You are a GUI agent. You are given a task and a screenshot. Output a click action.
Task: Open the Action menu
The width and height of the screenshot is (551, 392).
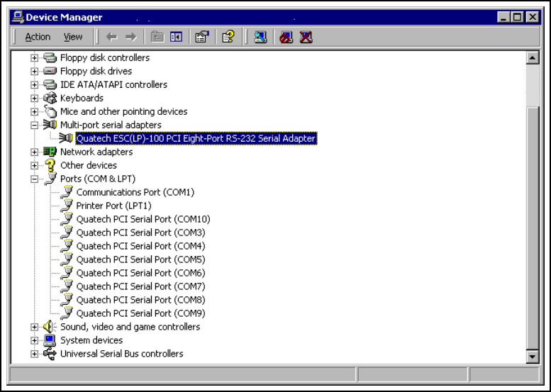pos(38,37)
